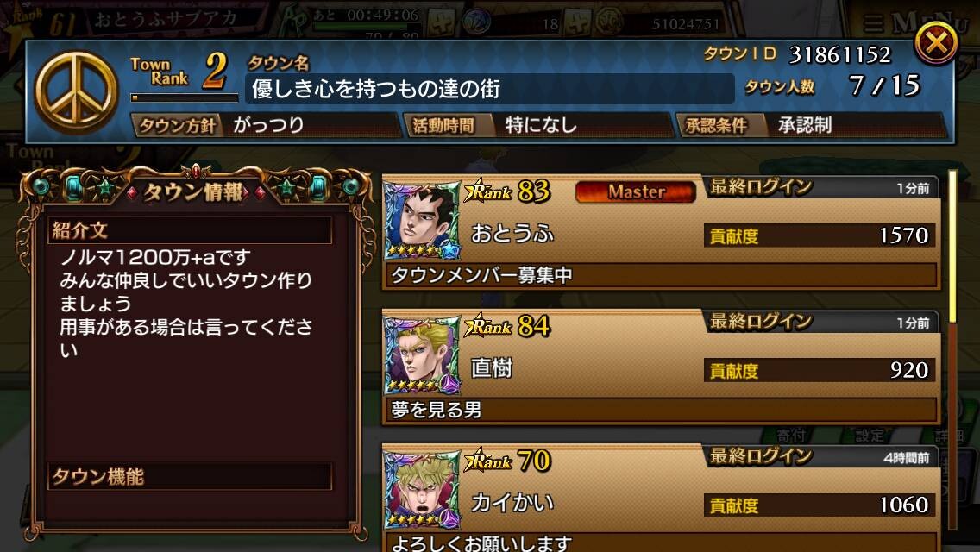Tap the golden peace symbol town emblem
980x552 pixels.
point(76,92)
